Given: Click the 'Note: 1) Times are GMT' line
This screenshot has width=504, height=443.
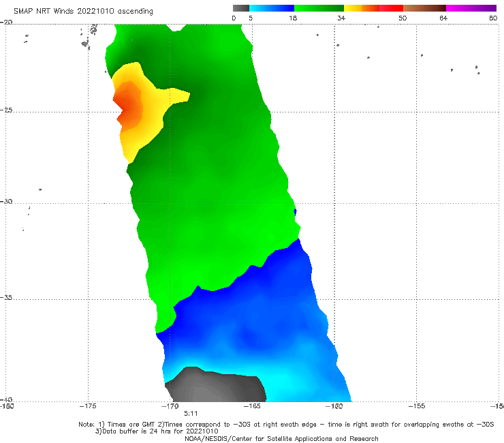Looking at the screenshot, I should point(286,425).
